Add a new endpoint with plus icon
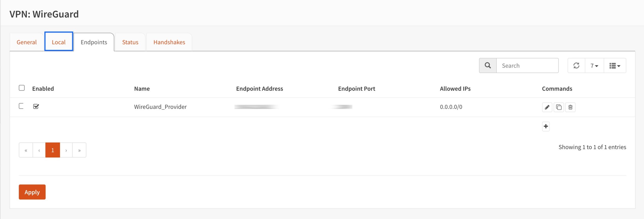The image size is (644, 219). pos(546,126)
